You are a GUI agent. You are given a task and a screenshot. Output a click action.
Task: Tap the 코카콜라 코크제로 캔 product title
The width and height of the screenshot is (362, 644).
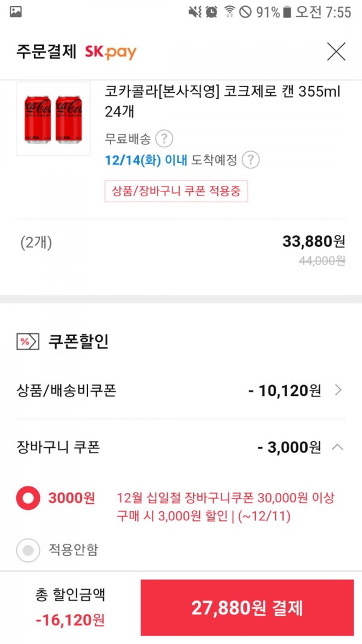coord(223,101)
